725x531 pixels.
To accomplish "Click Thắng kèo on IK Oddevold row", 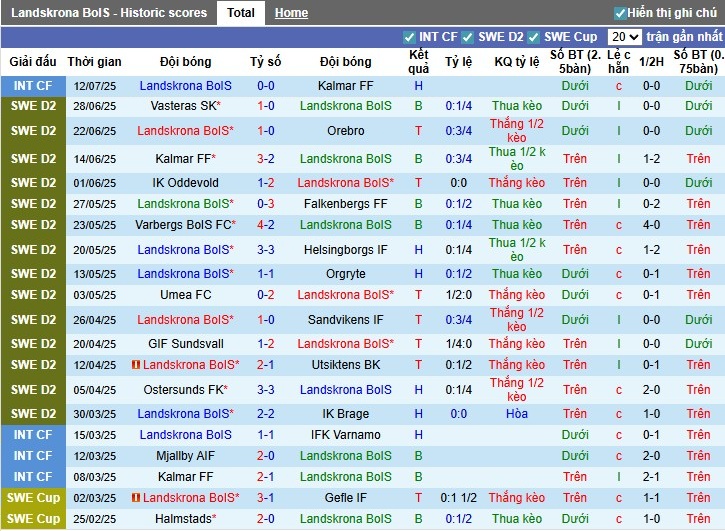I will click(x=517, y=183).
